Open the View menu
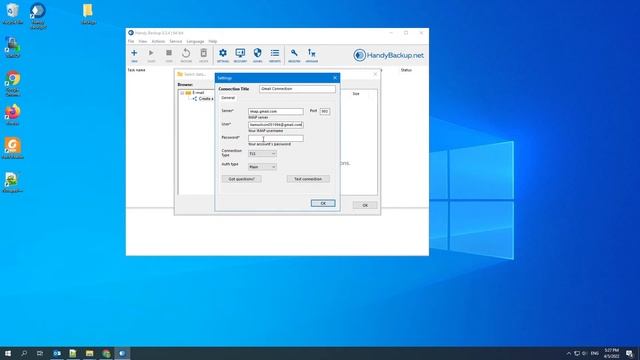The width and height of the screenshot is (640, 360). pyautogui.click(x=142, y=41)
